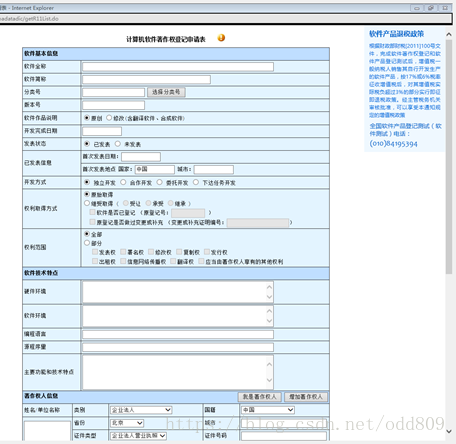456x444 pixels.
Task: Select 部分 rights scope radio
Action: (87, 243)
